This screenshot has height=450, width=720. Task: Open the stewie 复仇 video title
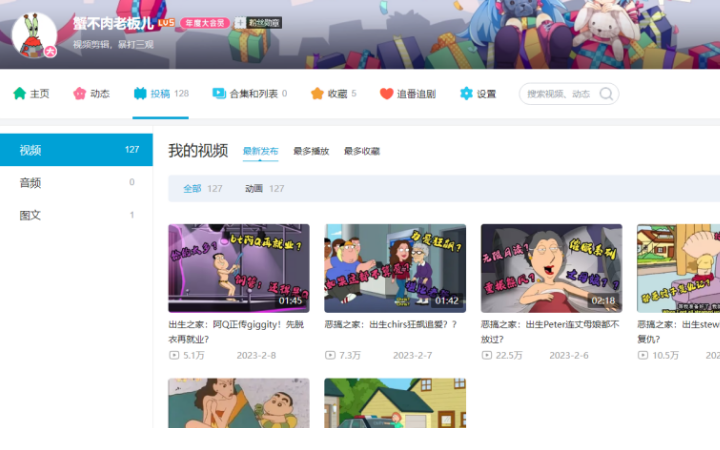678,332
